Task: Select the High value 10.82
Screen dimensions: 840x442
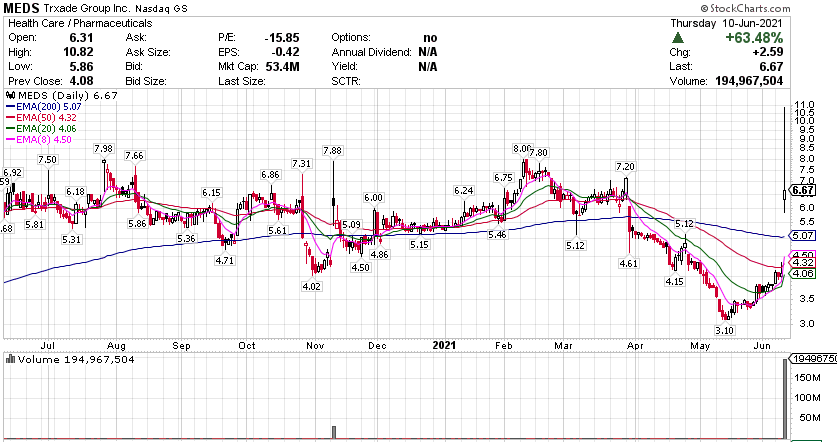Action: point(78,52)
